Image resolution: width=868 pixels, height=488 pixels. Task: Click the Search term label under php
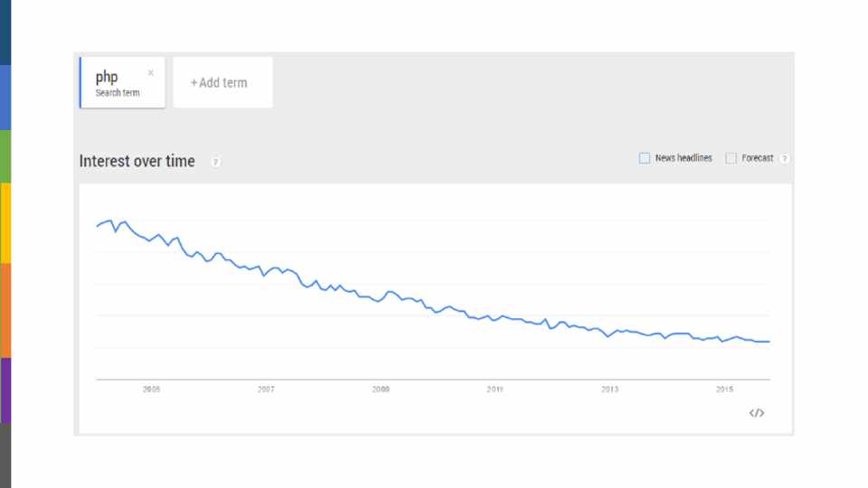pyautogui.click(x=118, y=93)
